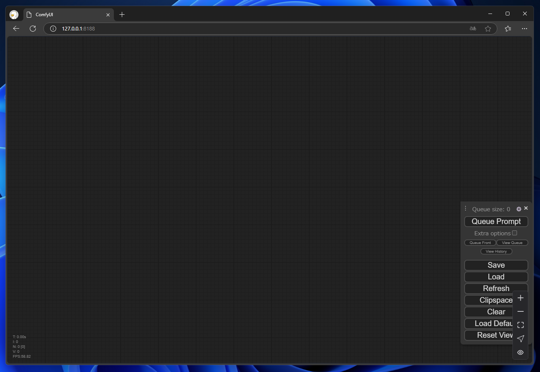
Task: Click the Reset View button
Action: point(489,335)
